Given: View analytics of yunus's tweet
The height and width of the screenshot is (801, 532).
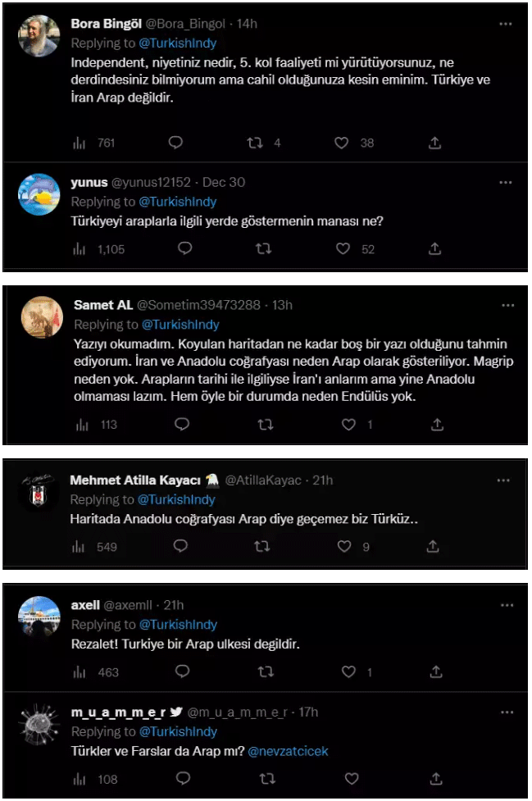Looking at the screenshot, I should (x=80, y=248).
